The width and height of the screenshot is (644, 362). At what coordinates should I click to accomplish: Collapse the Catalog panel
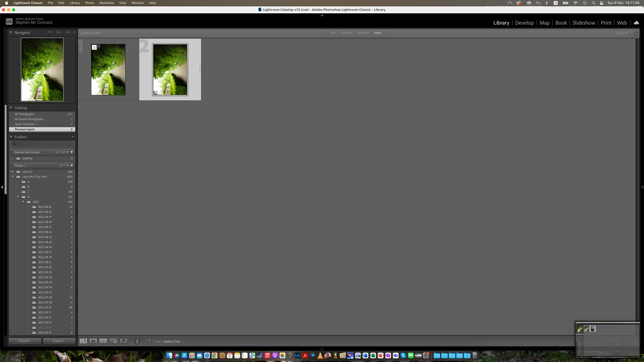coord(11,108)
